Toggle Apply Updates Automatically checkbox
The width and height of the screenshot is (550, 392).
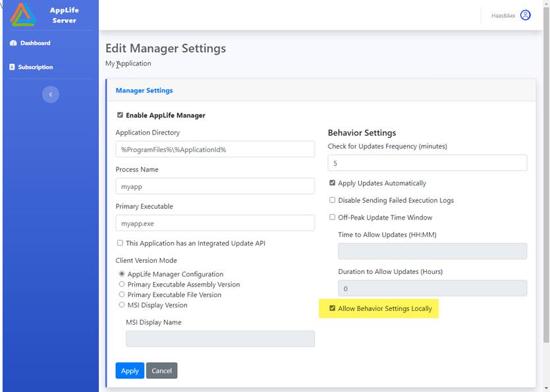click(332, 183)
